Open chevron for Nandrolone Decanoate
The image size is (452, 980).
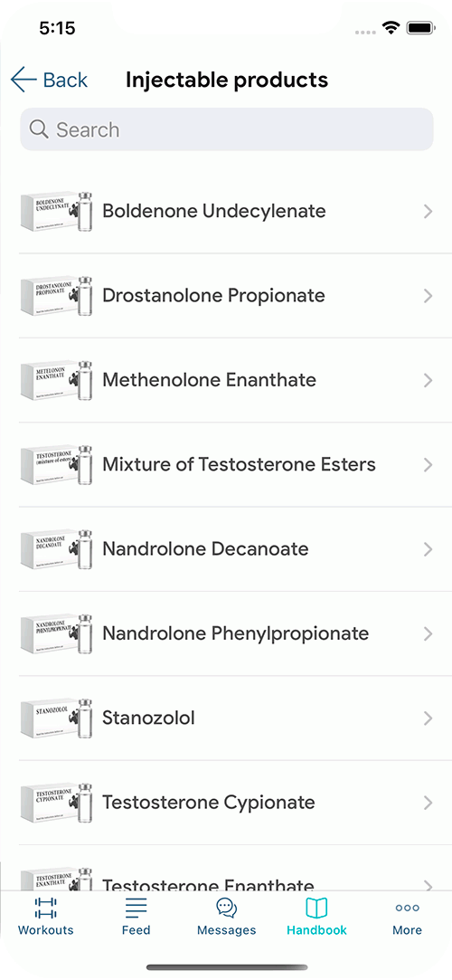coord(428,548)
